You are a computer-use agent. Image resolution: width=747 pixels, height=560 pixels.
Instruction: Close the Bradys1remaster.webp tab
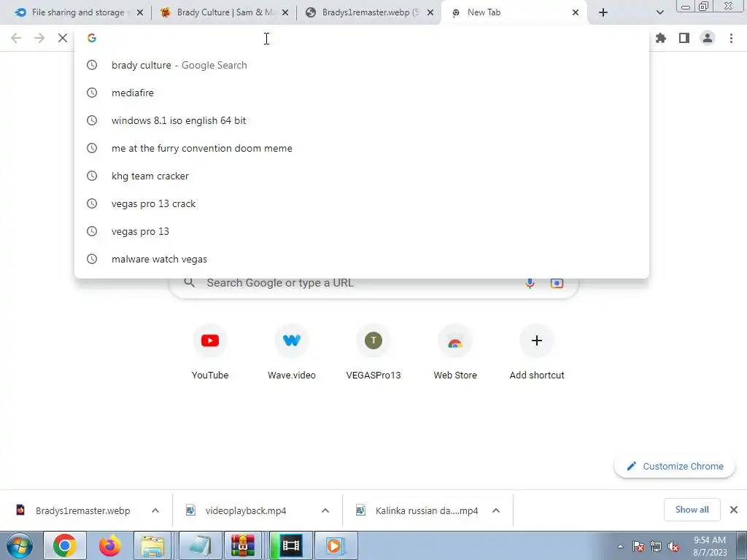(x=430, y=12)
